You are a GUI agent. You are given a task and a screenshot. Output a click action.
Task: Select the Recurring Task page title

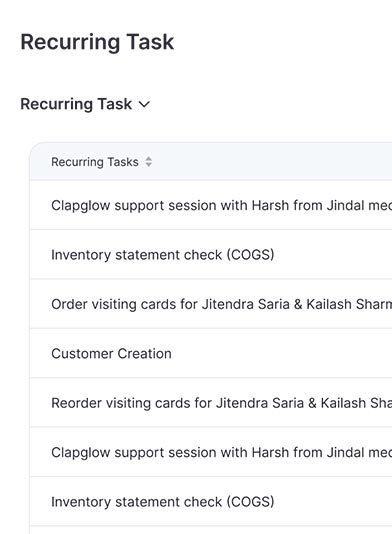point(97,42)
